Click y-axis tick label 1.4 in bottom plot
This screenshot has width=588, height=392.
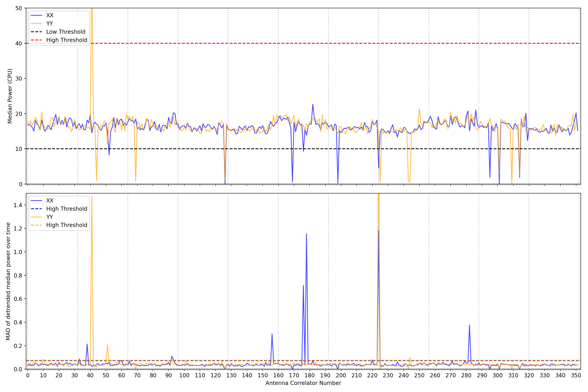[x=18, y=205]
